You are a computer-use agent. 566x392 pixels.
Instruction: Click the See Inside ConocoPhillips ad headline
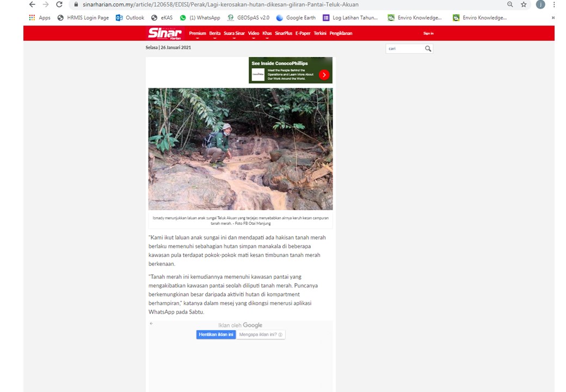[x=280, y=63]
